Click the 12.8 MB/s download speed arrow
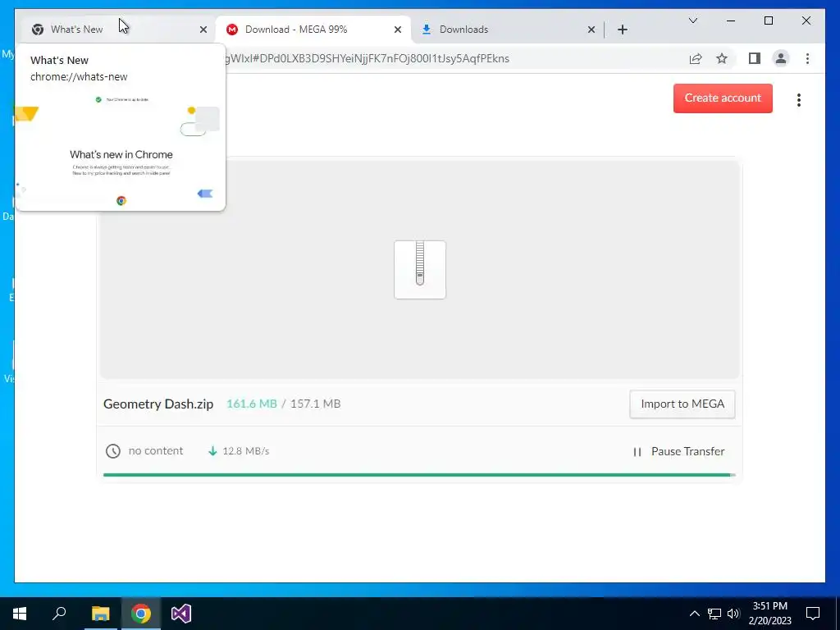 pyautogui.click(x=212, y=451)
